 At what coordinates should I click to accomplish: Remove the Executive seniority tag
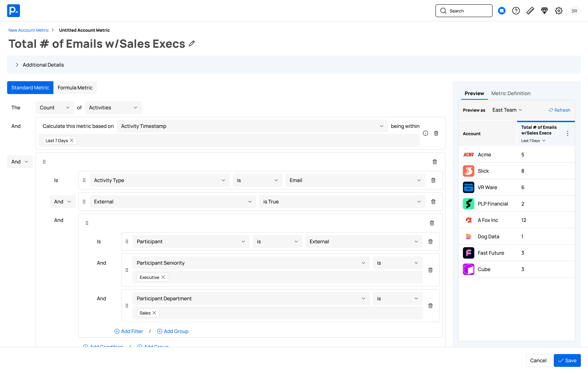(x=163, y=277)
